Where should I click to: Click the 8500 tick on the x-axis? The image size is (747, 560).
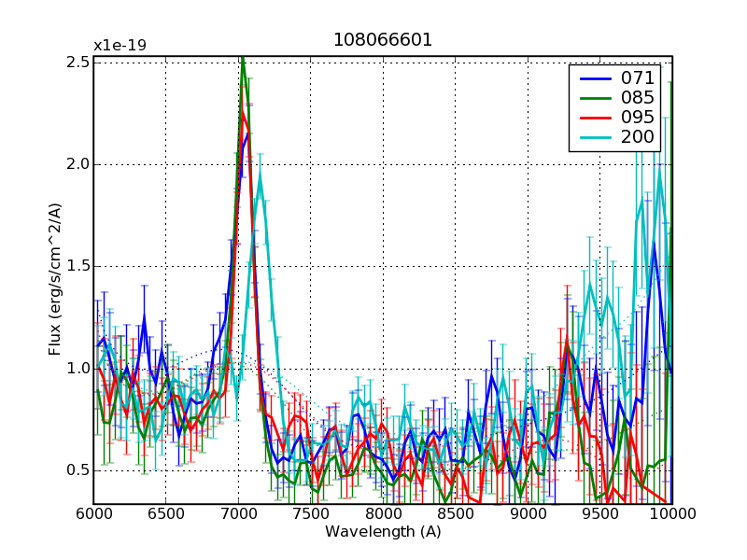point(455,514)
